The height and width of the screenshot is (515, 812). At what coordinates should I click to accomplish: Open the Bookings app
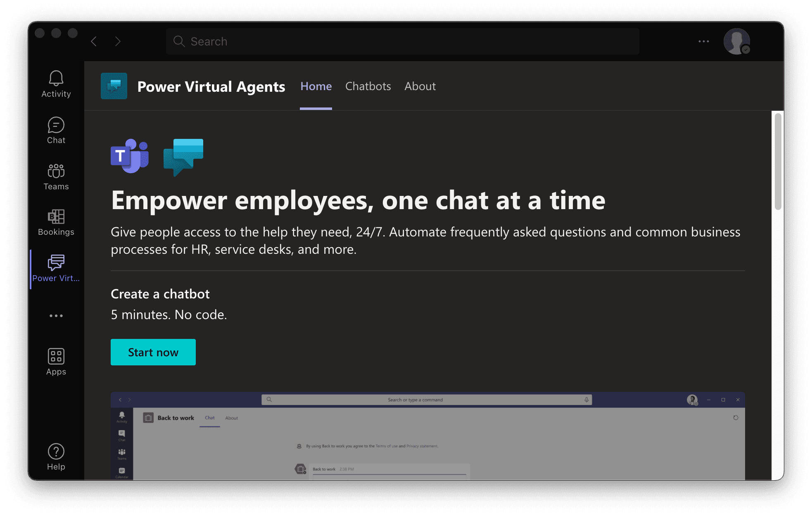click(x=56, y=222)
